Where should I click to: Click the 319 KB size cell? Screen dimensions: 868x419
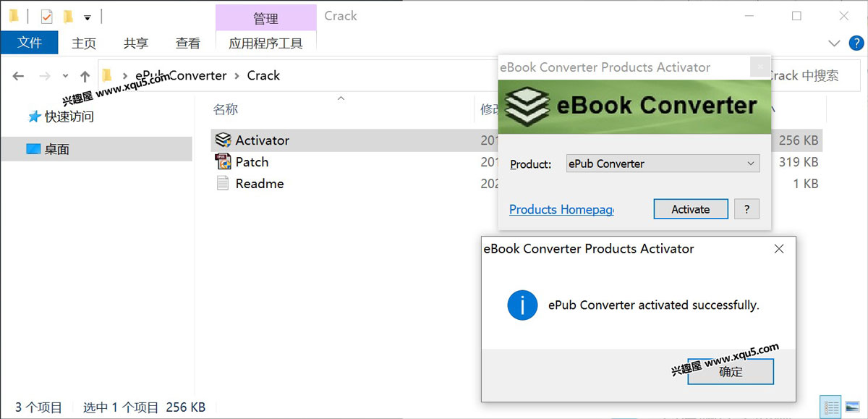[799, 162]
